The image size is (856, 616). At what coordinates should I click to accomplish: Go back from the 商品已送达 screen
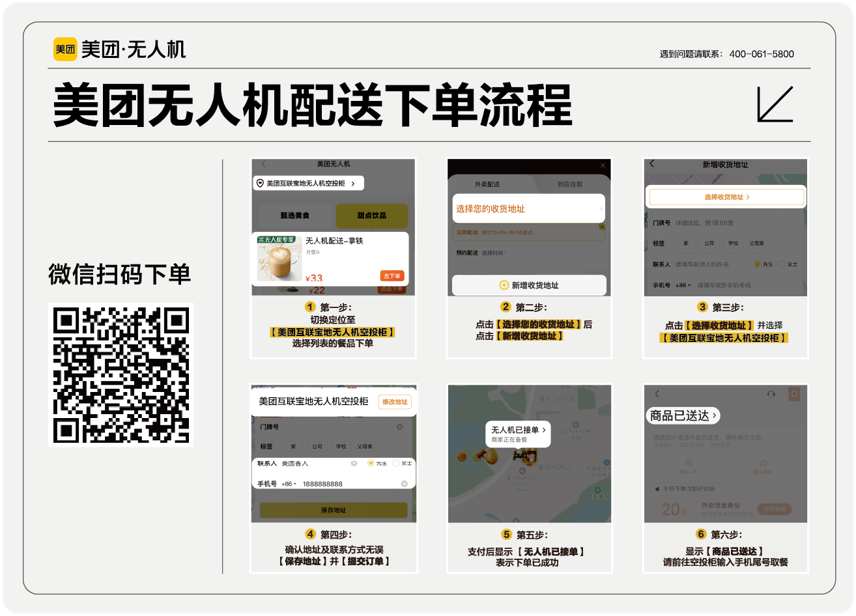657,394
